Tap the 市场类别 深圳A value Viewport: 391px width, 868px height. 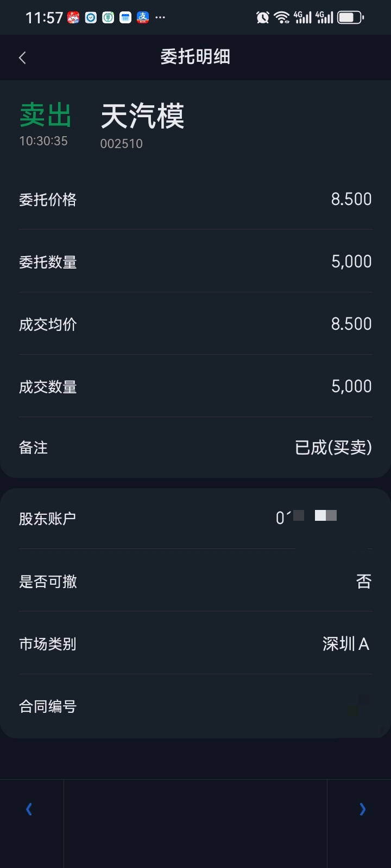coord(346,644)
